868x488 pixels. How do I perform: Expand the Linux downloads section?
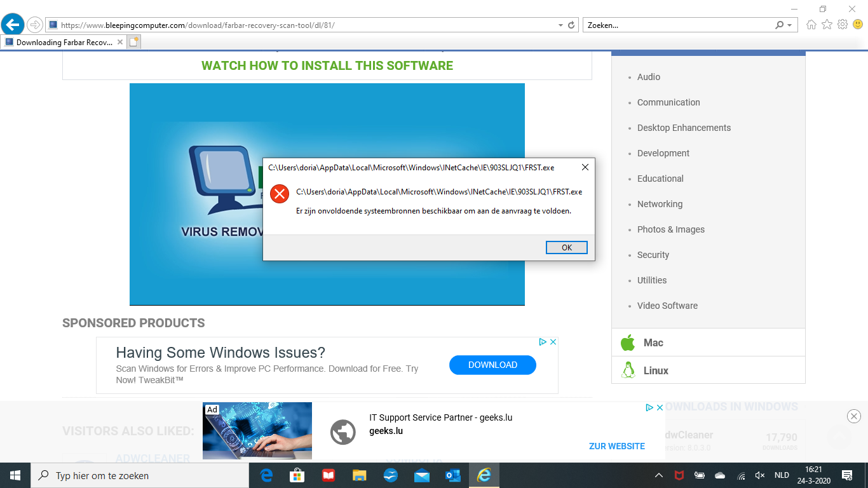coord(709,370)
